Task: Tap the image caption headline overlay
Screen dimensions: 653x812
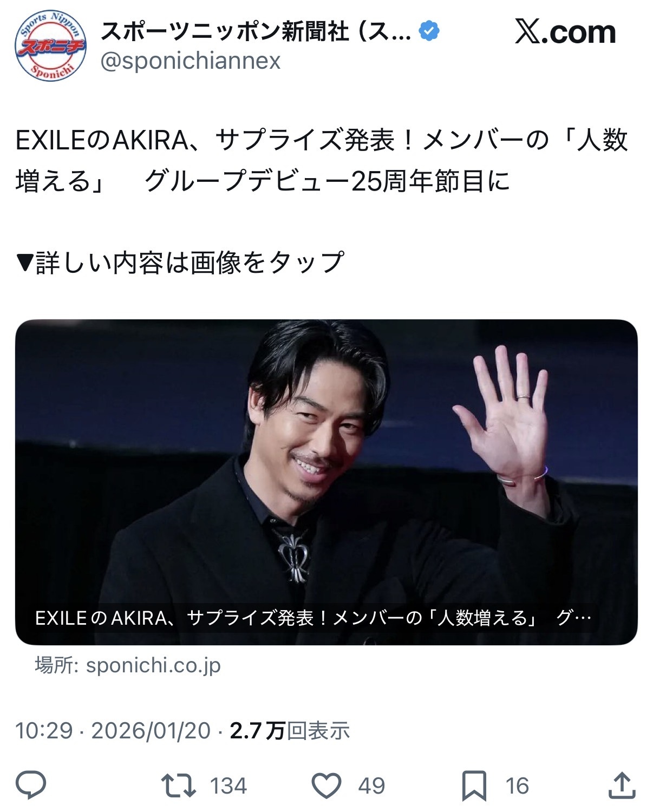Action: (x=313, y=618)
